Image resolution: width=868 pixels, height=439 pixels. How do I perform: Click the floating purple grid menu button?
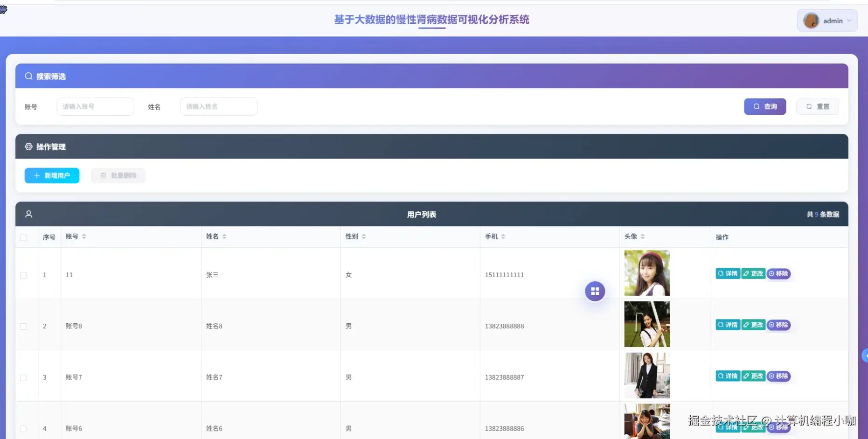tap(595, 292)
